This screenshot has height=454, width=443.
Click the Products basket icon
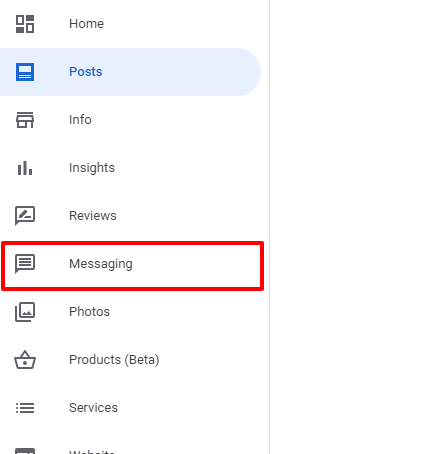[25, 360]
